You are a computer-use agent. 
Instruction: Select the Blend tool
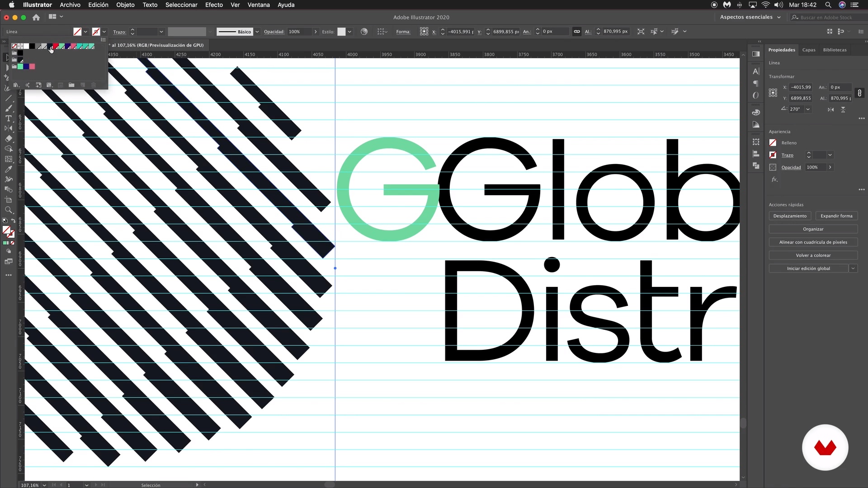point(8,189)
